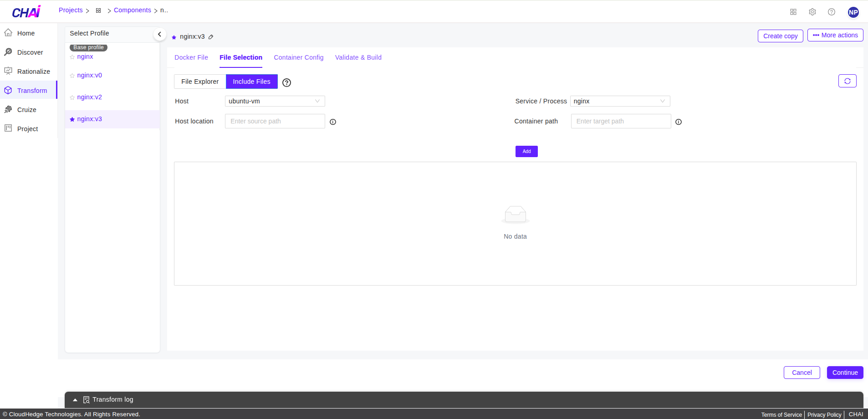Click the CHAI logo
Image resolution: width=868 pixels, height=419 pixels.
[x=26, y=12]
